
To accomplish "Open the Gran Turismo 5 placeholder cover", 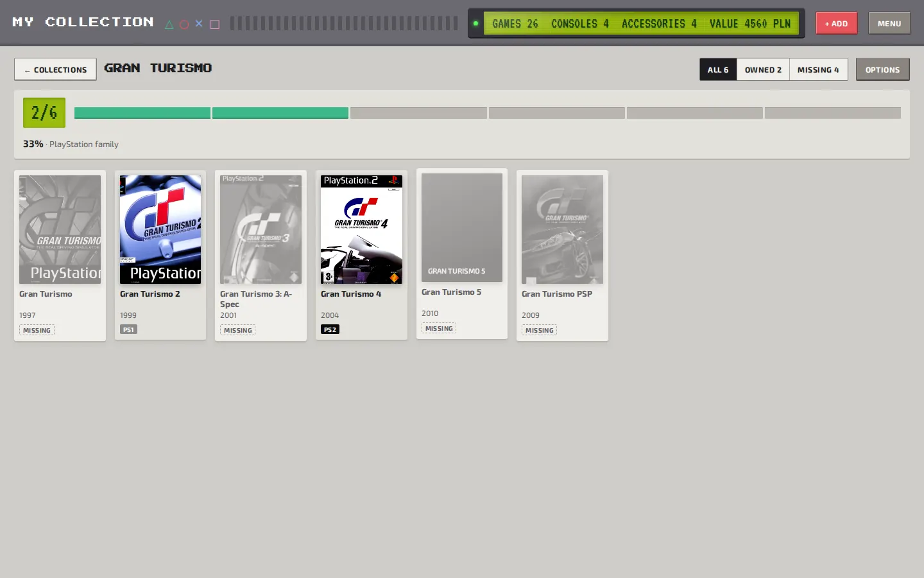I will pyautogui.click(x=462, y=227).
